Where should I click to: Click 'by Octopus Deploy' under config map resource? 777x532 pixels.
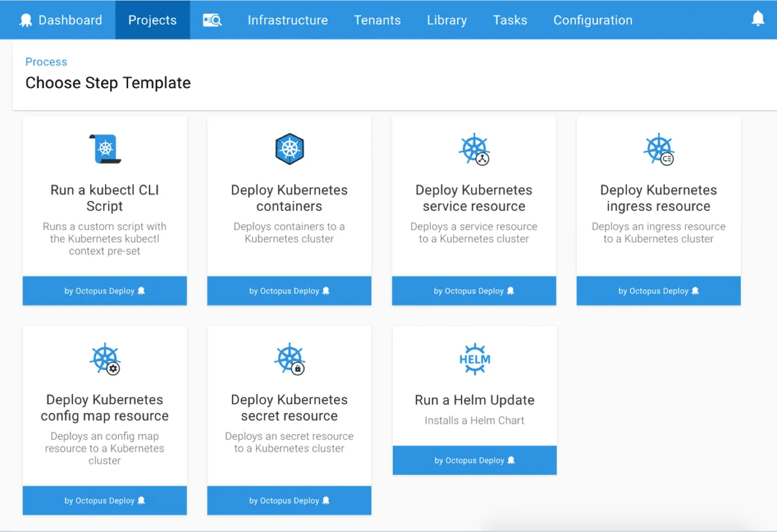pyautogui.click(x=99, y=501)
